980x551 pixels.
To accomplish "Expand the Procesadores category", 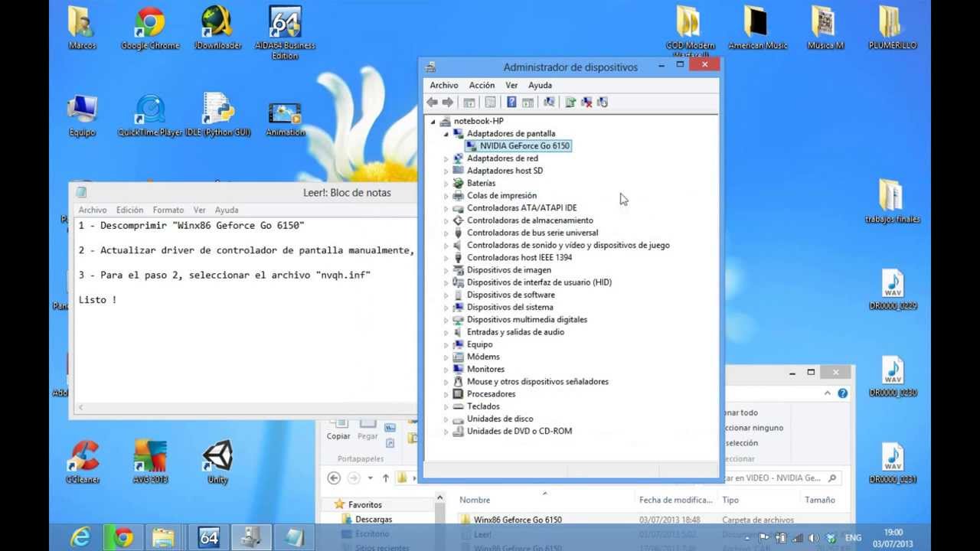I will [446, 394].
